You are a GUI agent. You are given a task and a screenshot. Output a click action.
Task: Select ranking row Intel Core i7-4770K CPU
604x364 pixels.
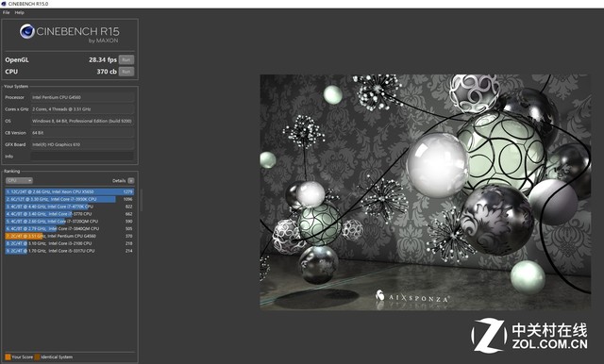70,207
